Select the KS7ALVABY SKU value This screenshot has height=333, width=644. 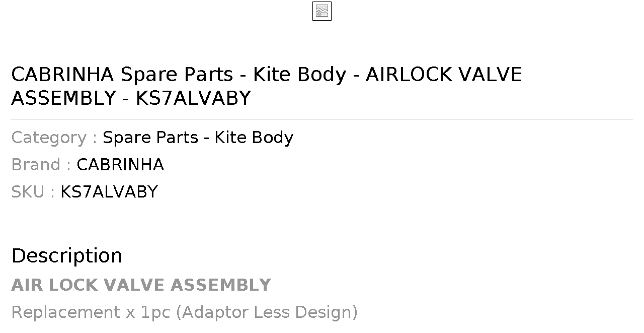click(109, 192)
